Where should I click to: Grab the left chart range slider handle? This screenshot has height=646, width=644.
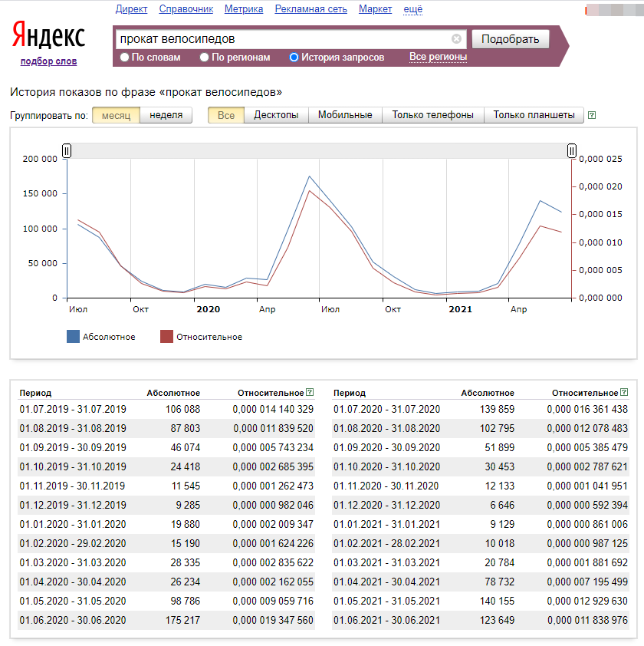tap(67, 151)
